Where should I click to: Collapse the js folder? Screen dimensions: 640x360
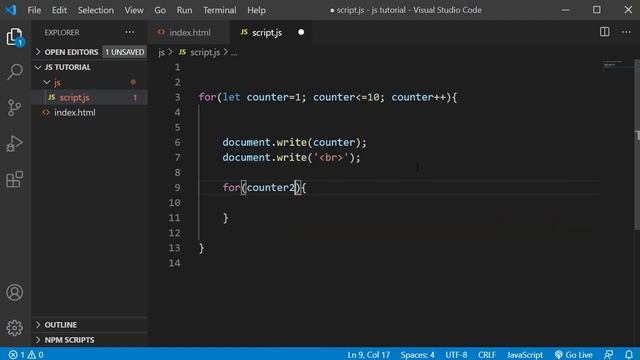pyautogui.click(x=90, y=82)
